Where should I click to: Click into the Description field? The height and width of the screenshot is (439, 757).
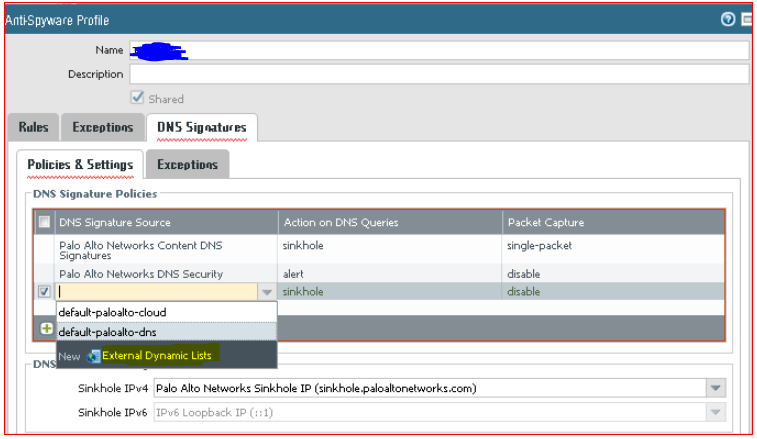(x=439, y=74)
